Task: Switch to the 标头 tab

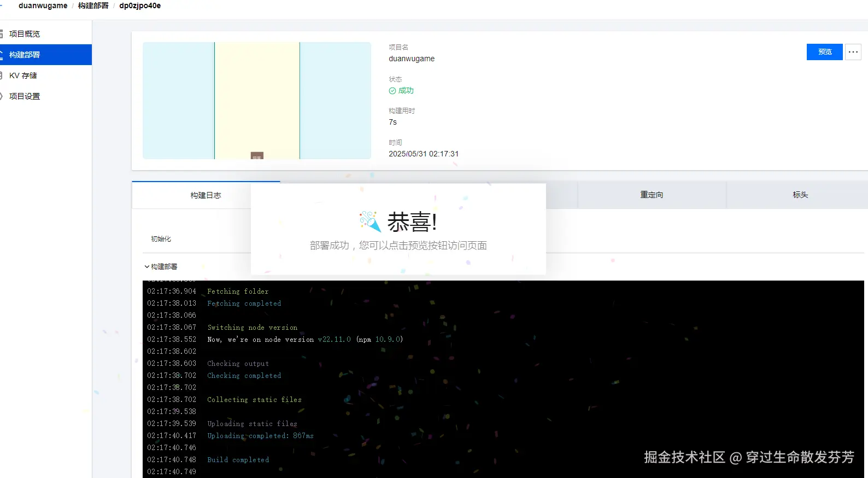Action: coord(800,195)
